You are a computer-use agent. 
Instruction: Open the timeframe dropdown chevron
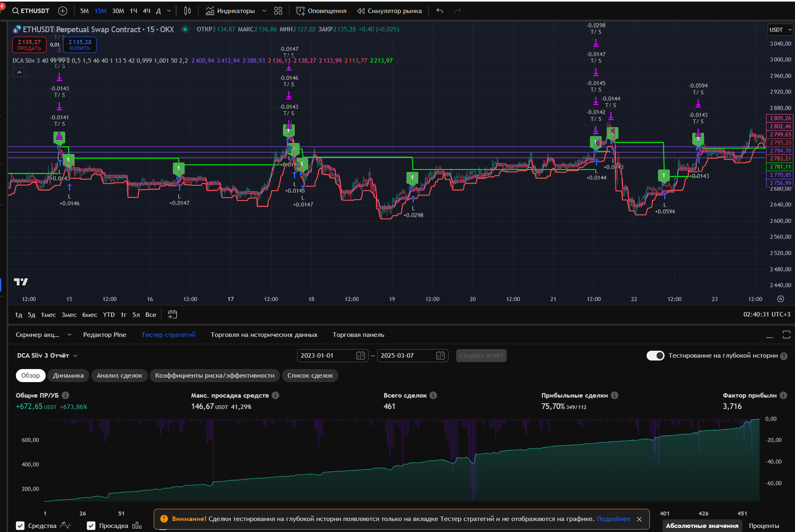pos(169,11)
